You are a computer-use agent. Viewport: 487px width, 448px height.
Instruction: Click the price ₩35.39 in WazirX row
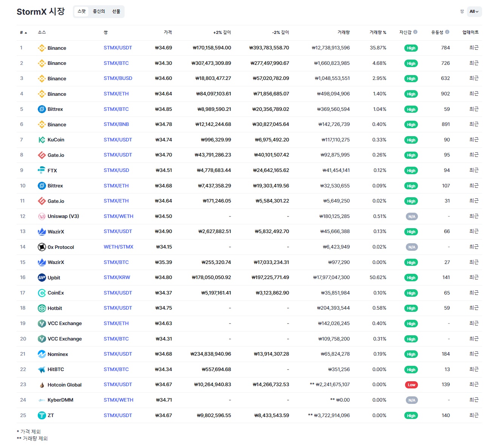pyautogui.click(x=163, y=262)
